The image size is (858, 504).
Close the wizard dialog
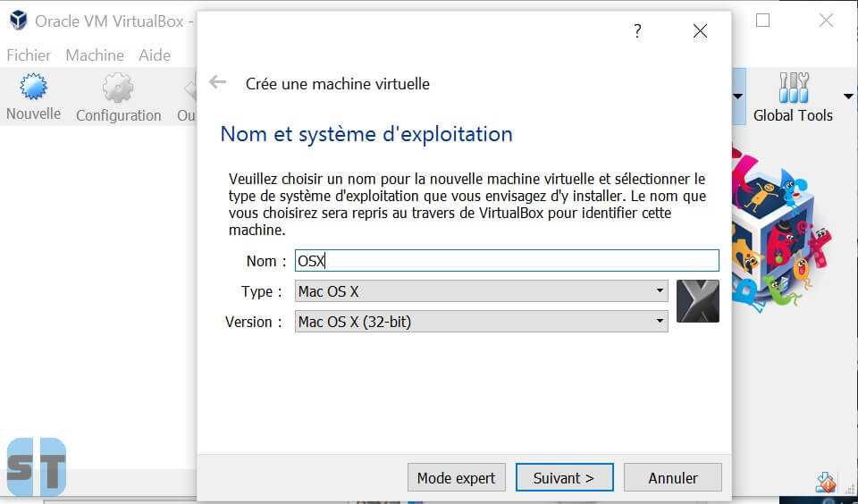click(700, 31)
